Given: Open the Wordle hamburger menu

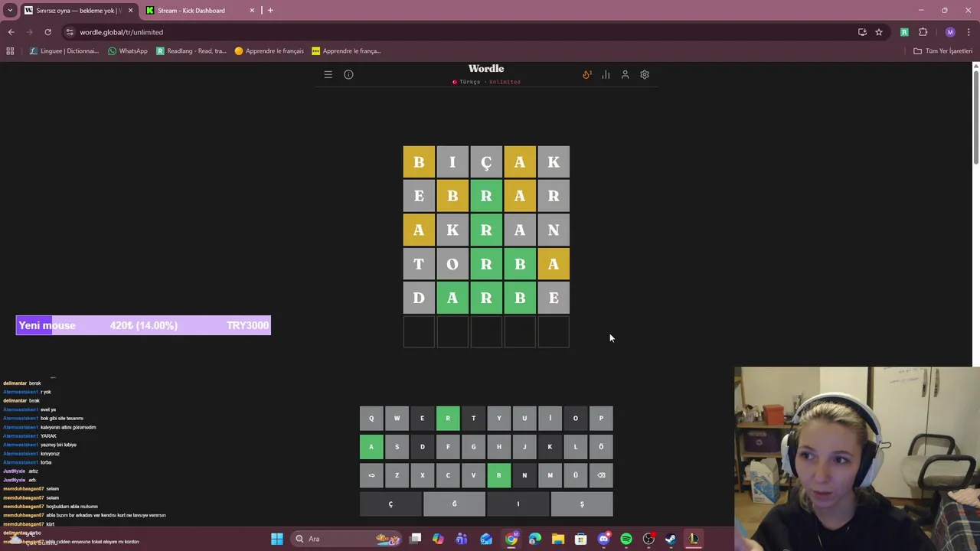Looking at the screenshot, I should [x=328, y=74].
